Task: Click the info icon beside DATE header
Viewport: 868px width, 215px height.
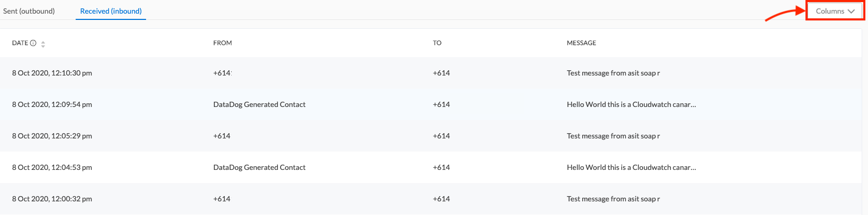Action: (x=33, y=43)
